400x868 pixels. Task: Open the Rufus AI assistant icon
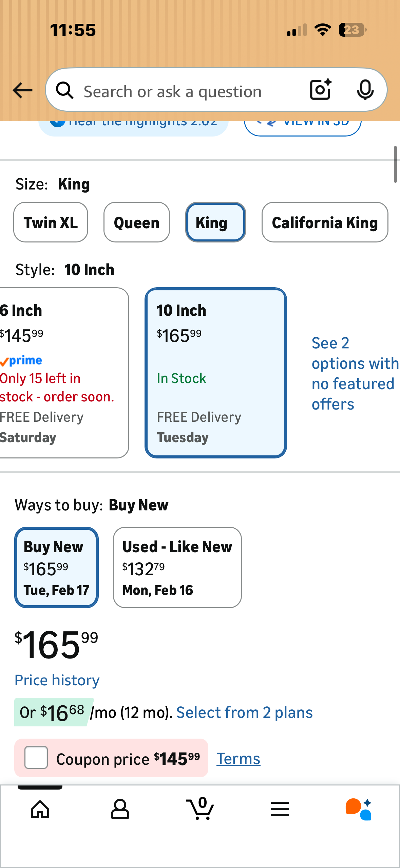[359, 810]
